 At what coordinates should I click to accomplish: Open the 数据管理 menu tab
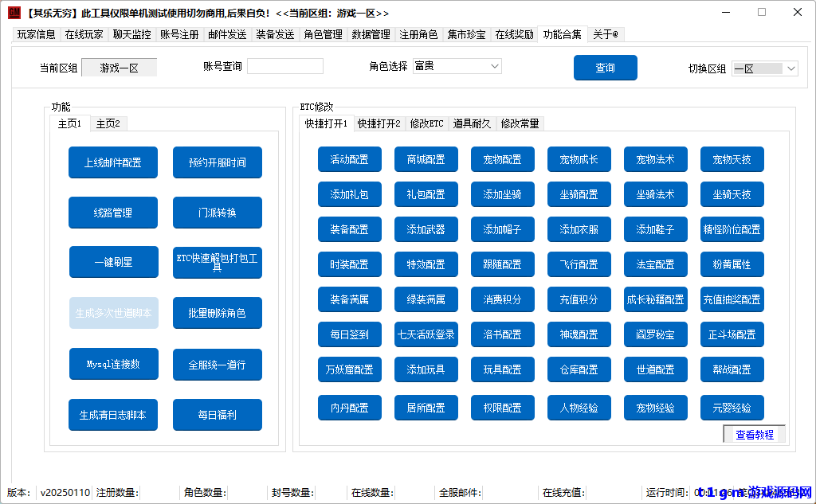pos(371,34)
